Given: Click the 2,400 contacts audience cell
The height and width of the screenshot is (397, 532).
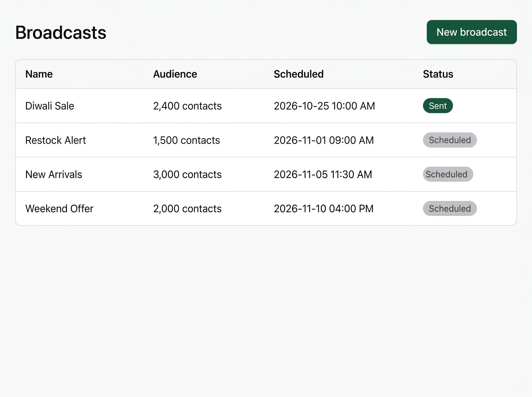Looking at the screenshot, I should point(187,106).
